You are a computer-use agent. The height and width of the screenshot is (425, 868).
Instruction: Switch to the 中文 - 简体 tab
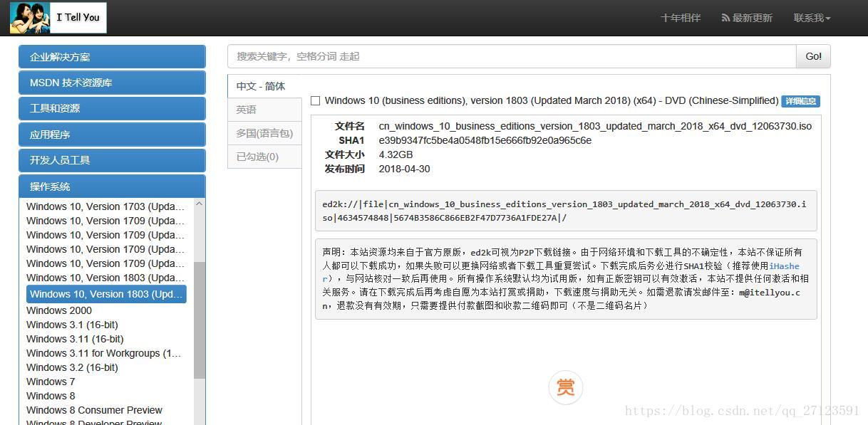tap(264, 86)
